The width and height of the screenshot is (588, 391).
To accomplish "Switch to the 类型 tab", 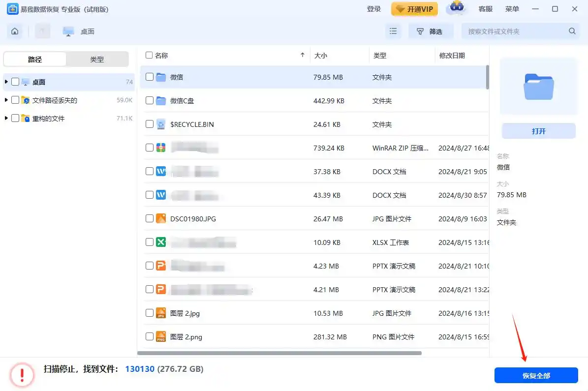I will coord(97,59).
